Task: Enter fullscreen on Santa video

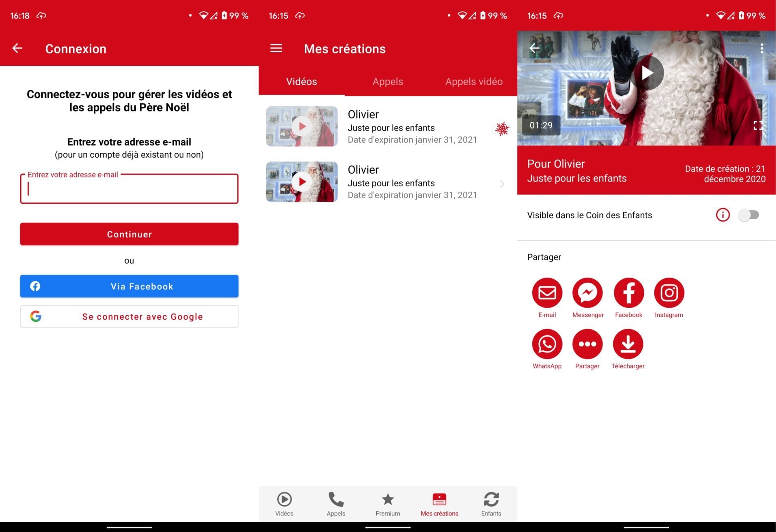Action: pos(757,125)
